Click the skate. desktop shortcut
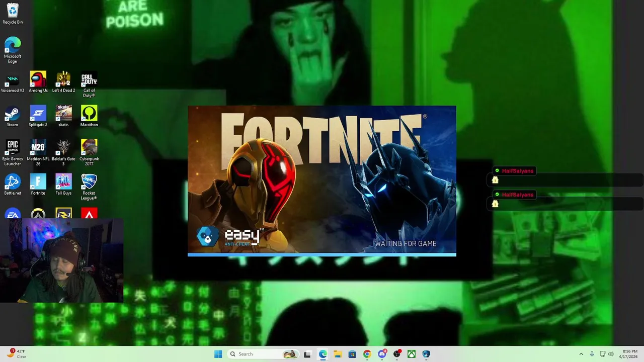Screen dimensions: 644x362 click(63, 117)
